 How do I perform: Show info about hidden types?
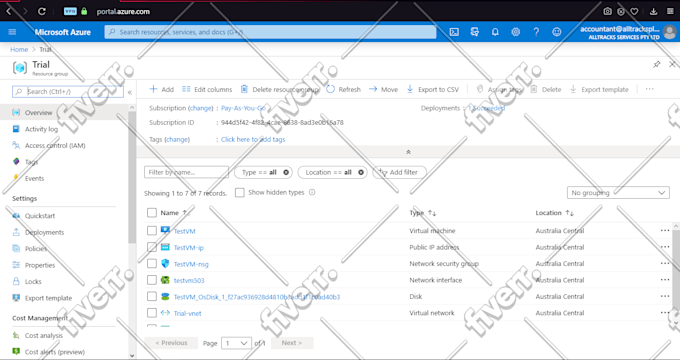click(x=312, y=192)
